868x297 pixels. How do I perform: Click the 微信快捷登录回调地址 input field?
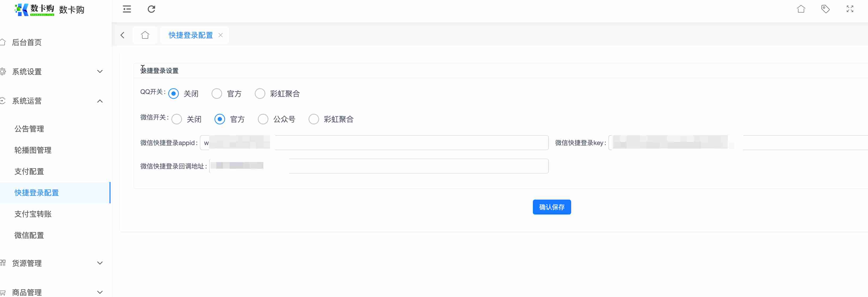click(404, 166)
